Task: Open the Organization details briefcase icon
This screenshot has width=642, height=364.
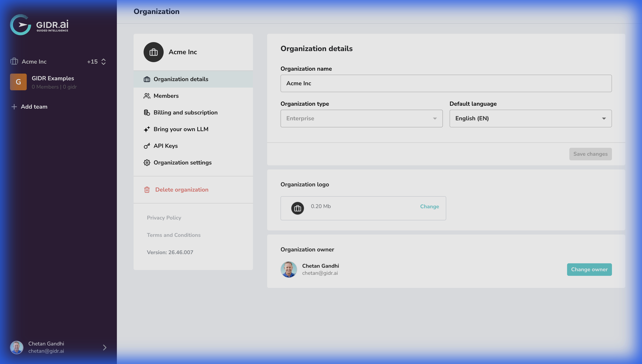Action: tap(147, 79)
